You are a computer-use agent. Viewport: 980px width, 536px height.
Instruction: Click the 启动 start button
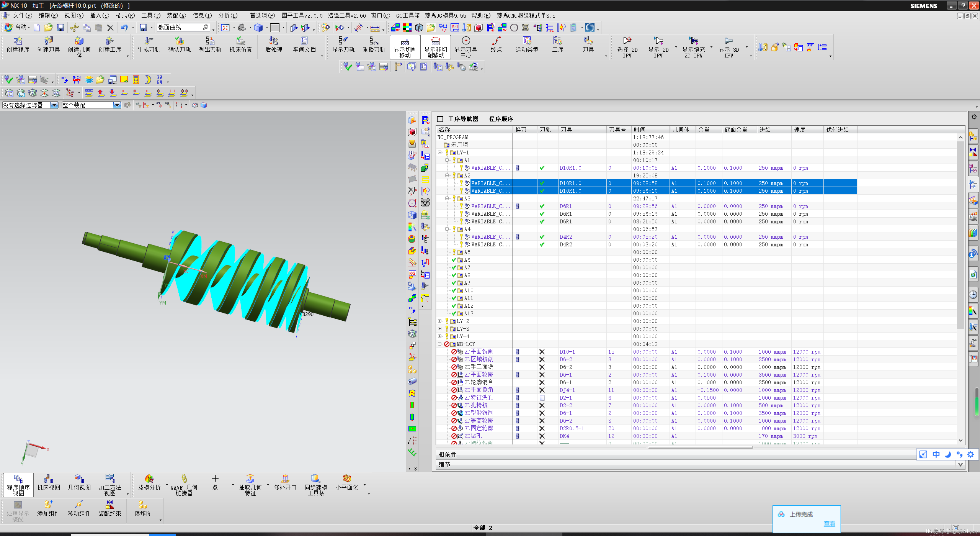pyautogui.click(x=18, y=27)
